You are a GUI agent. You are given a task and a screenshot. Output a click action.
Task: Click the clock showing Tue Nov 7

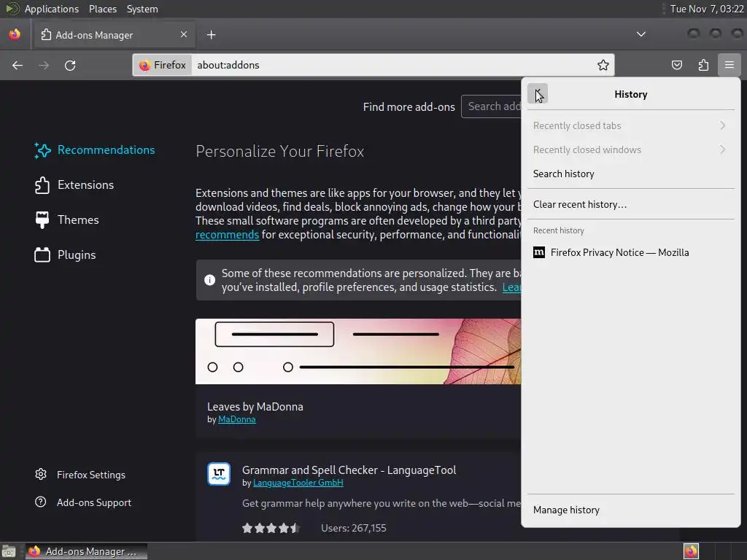(706, 9)
